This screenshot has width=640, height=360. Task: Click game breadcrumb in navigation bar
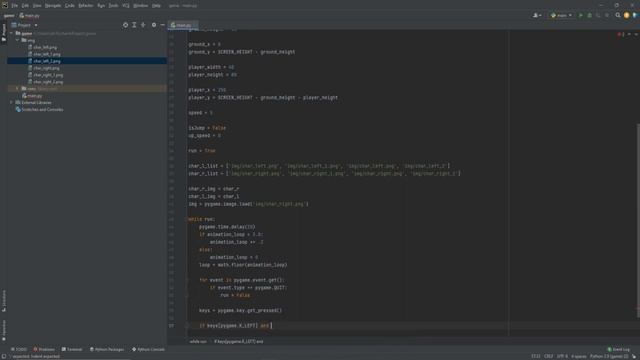(x=9, y=16)
